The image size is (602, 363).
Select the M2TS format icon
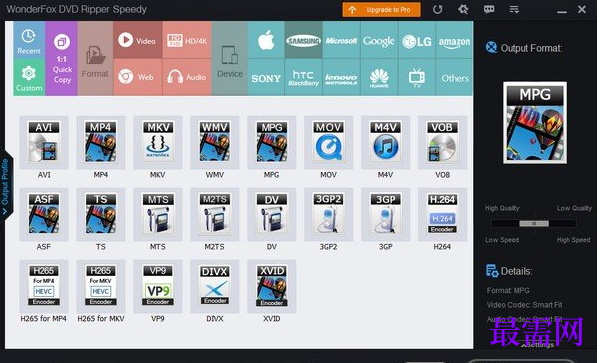215,214
